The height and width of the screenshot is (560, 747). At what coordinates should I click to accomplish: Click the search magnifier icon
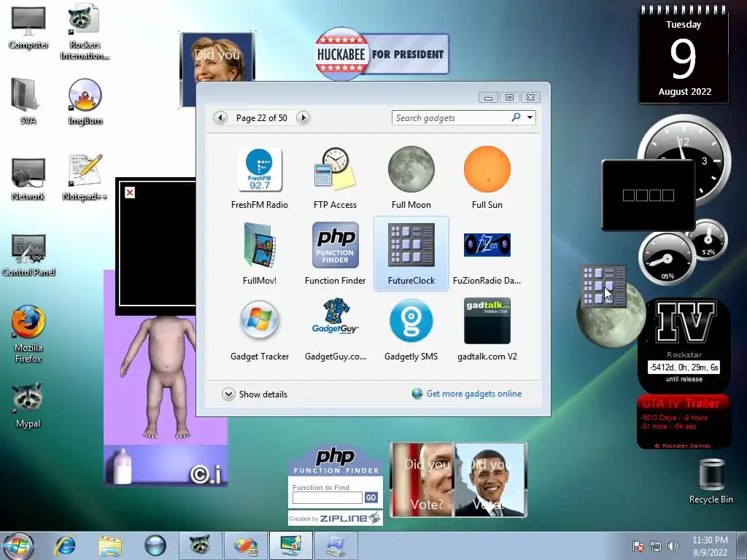(516, 117)
